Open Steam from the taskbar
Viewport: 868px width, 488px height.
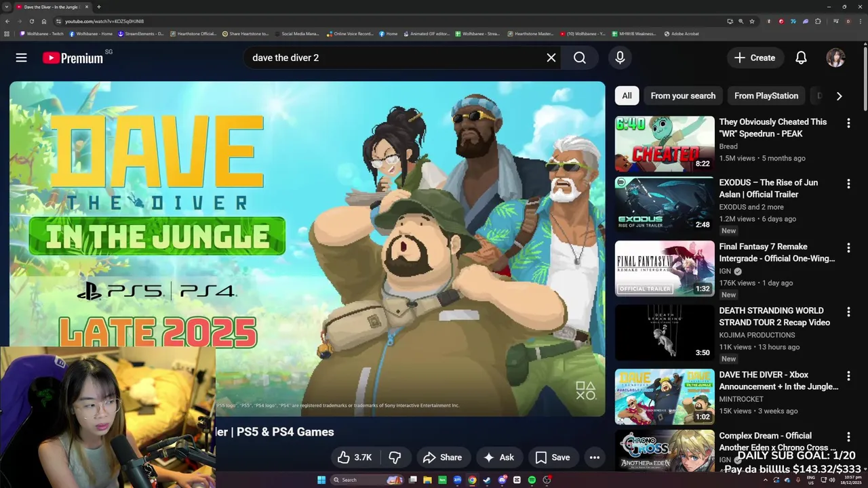click(487, 480)
